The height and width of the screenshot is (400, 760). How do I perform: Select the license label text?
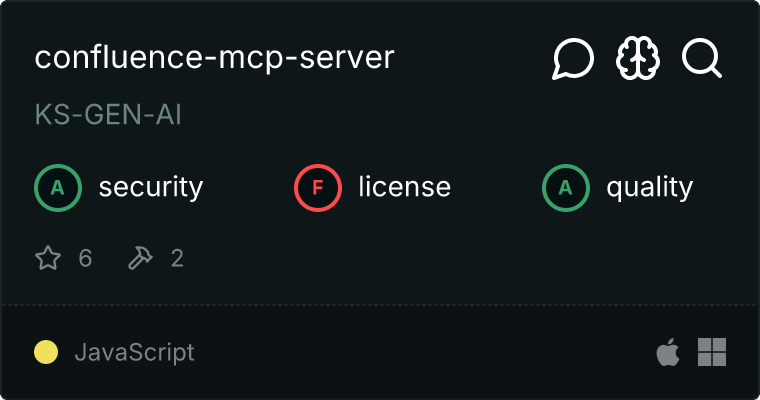point(404,187)
